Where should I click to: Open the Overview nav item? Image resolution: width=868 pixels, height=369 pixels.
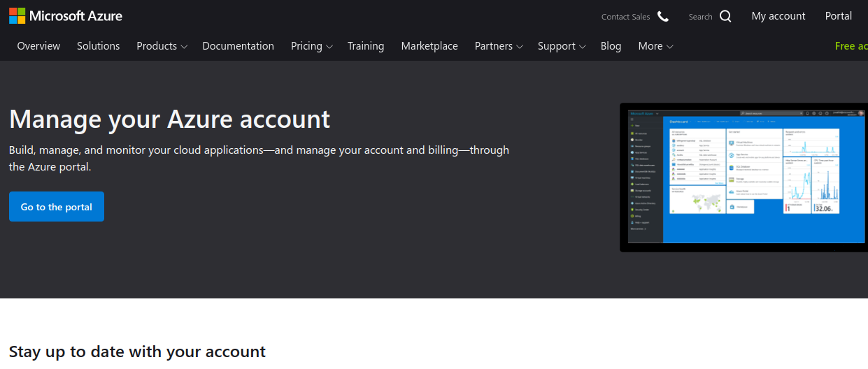[x=38, y=45]
